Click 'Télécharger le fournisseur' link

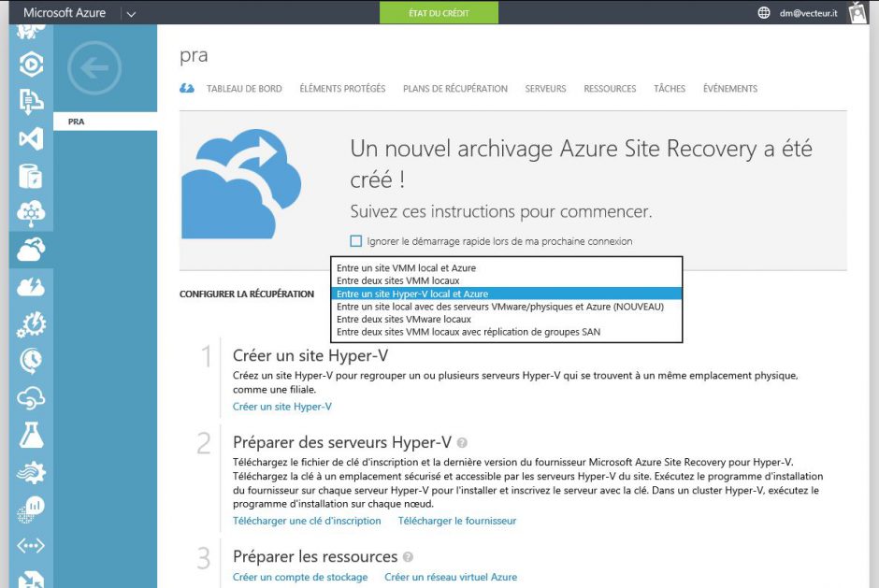[x=457, y=521]
